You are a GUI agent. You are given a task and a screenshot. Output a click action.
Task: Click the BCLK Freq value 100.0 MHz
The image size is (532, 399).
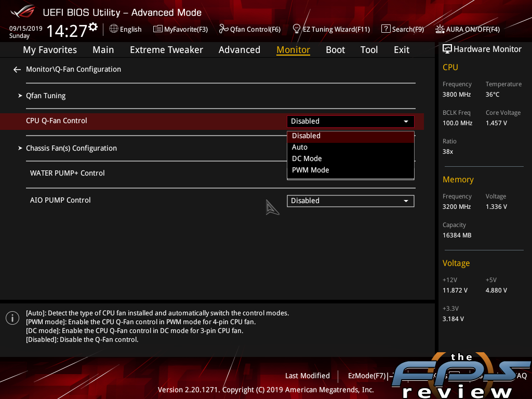457,123
